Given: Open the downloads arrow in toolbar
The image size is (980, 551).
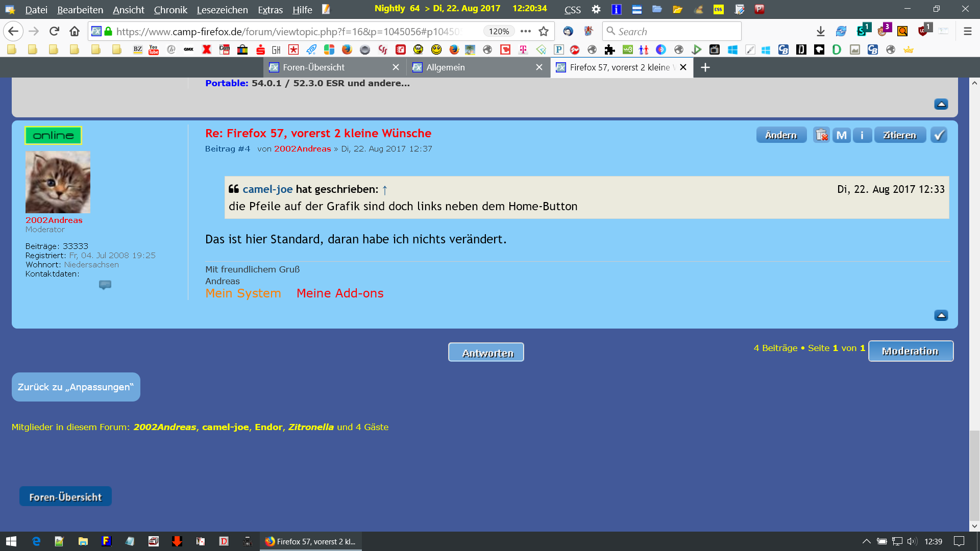Looking at the screenshot, I should [820, 32].
